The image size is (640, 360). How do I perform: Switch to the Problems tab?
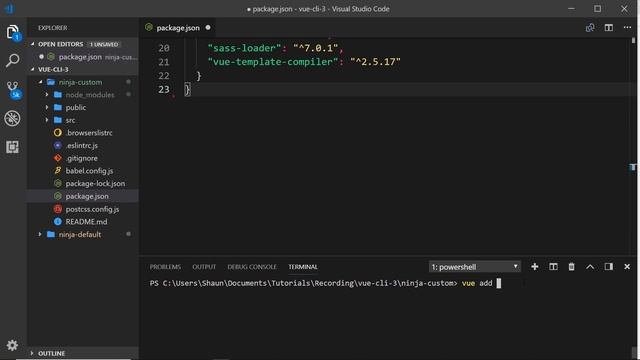pyautogui.click(x=165, y=267)
